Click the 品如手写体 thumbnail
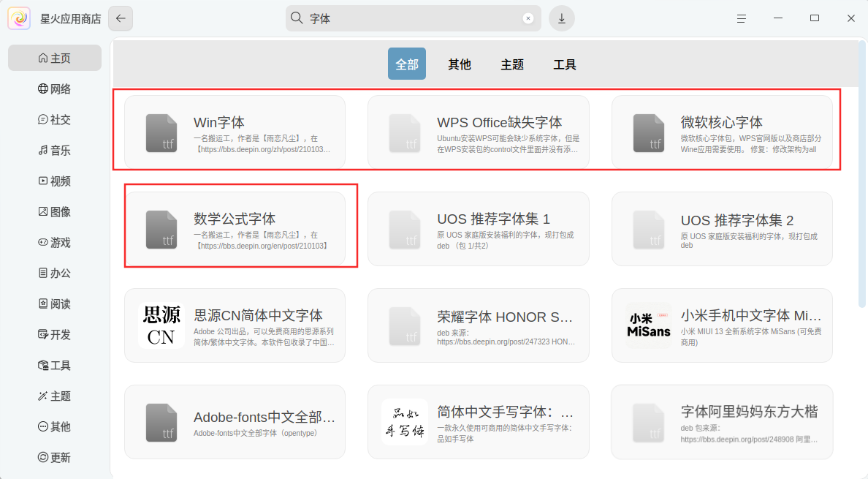This screenshot has width=868, height=479. [x=405, y=422]
